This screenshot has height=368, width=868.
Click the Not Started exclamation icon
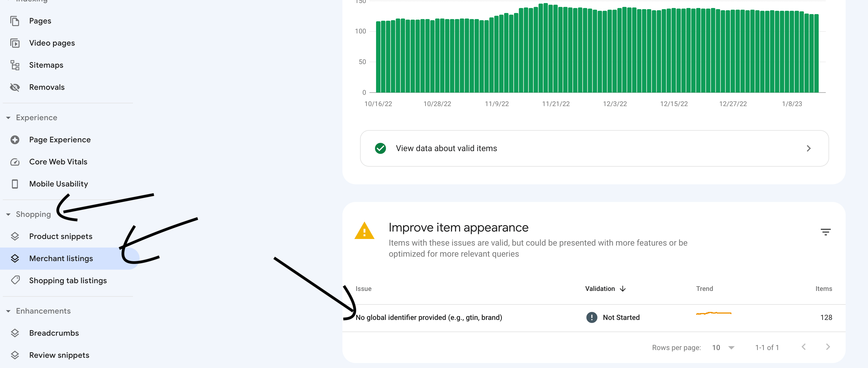click(591, 317)
